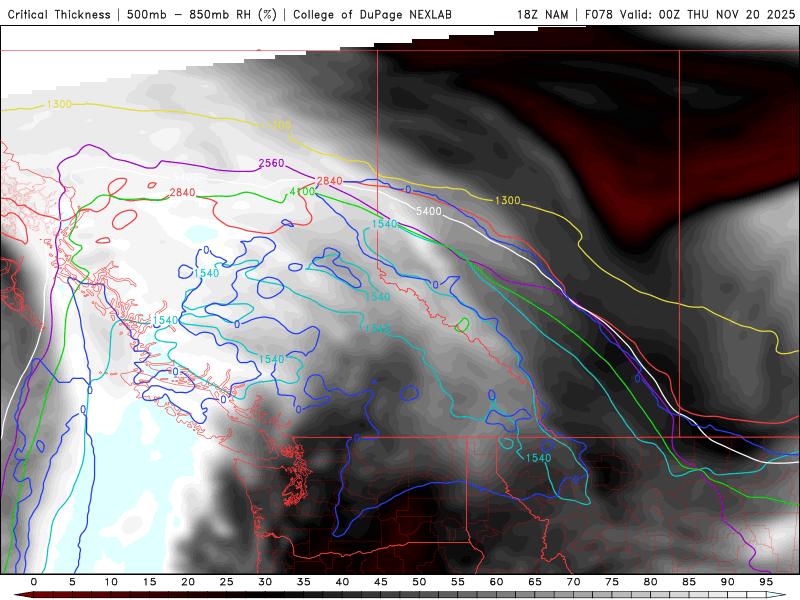800x600 pixels.
Task: Click the "College of DuPage NEXLAB" header text
Action: click(x=372, y=15)
